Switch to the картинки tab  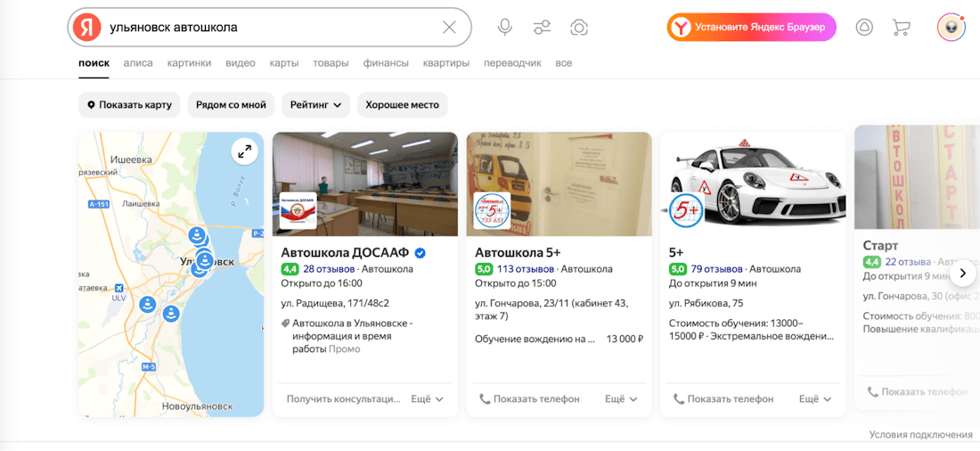click(190, 63)
